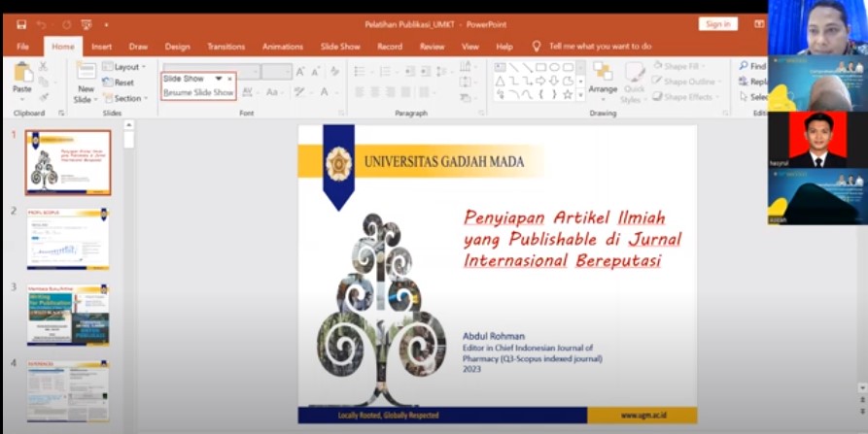868x434 pixels.
Task: Click the Increase Font Size icon
Action: tap(300, 71)
